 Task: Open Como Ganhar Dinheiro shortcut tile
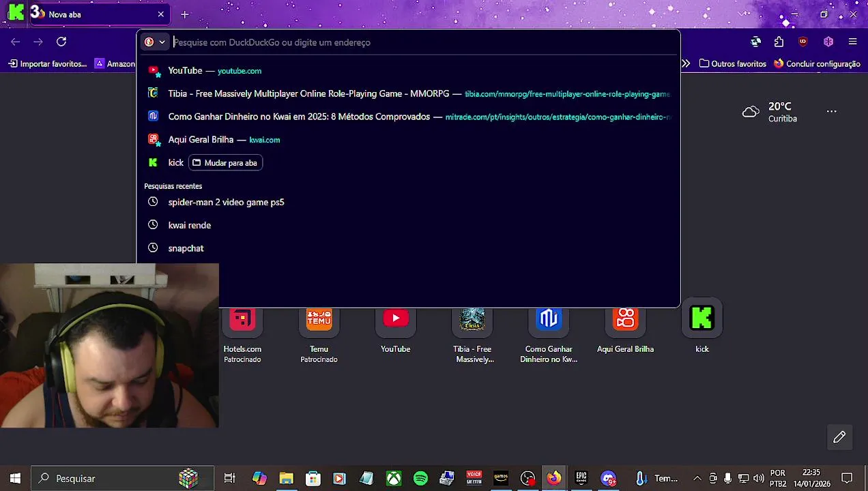coord(549,331)
